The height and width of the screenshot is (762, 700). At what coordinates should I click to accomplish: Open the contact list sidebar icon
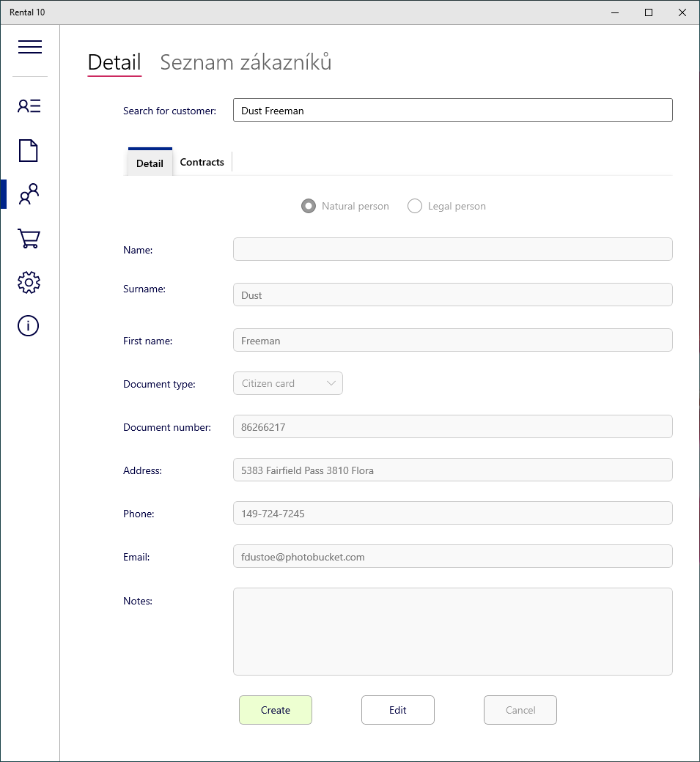coord(29,106)
